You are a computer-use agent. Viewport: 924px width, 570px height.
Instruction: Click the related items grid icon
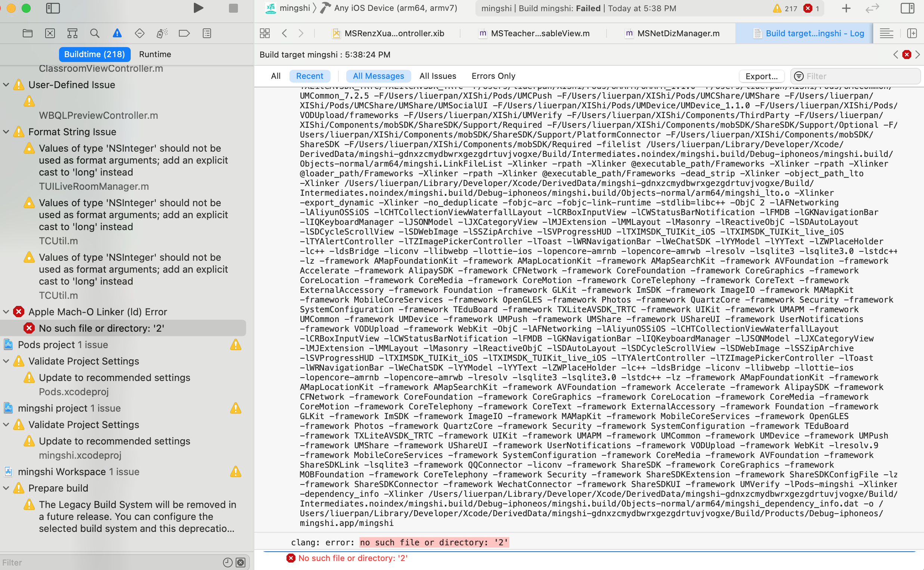265,33
